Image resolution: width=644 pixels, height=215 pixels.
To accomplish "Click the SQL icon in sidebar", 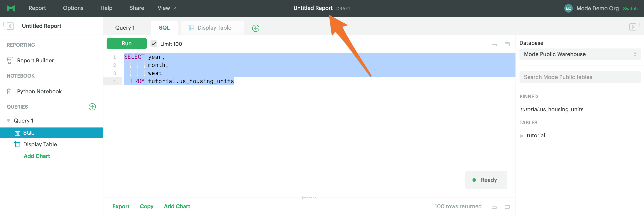I will tap(17, 133).
